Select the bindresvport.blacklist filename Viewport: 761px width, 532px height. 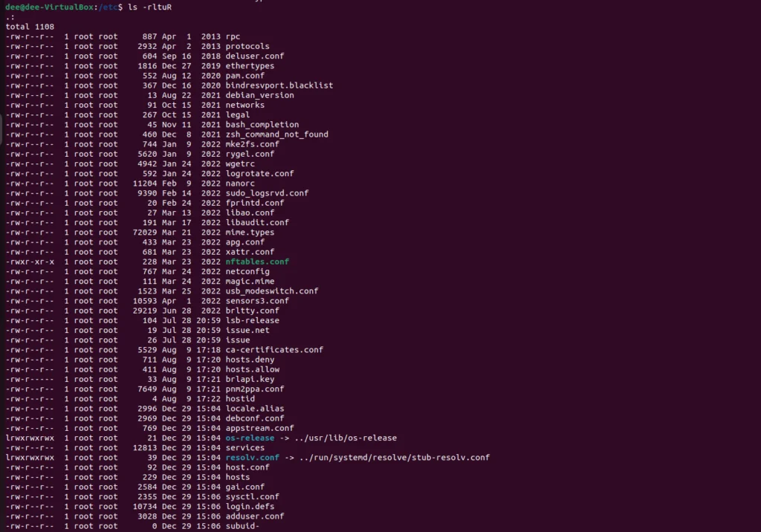279,85
